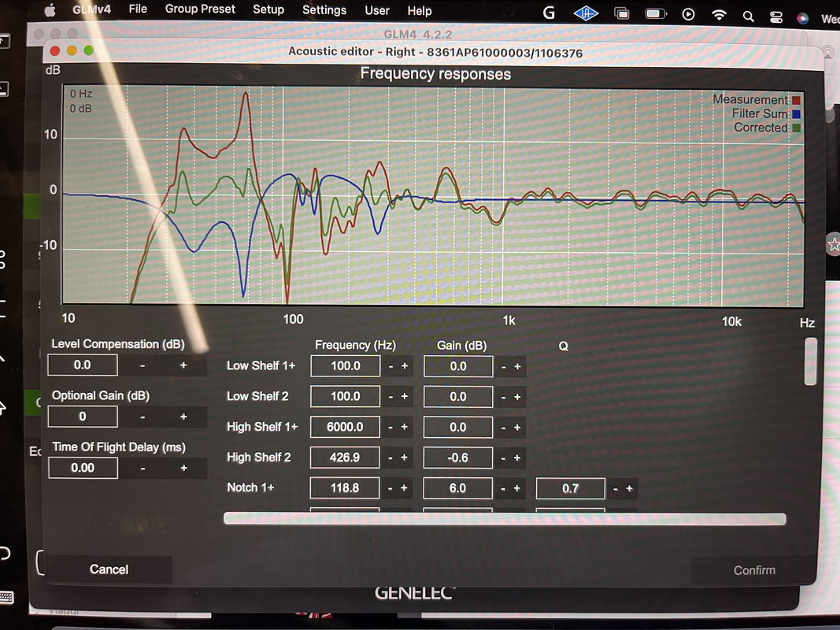This screenshot has height=630, width=840.
Task: Decrease Low Shelf 1+ frequency
Action: [x=390, y=366]
